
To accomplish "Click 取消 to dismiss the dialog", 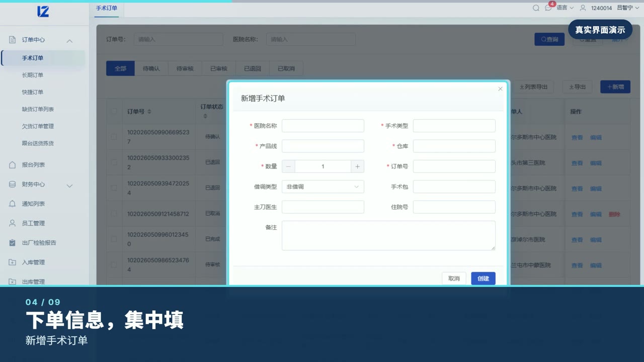I will [x=454, y=279].
